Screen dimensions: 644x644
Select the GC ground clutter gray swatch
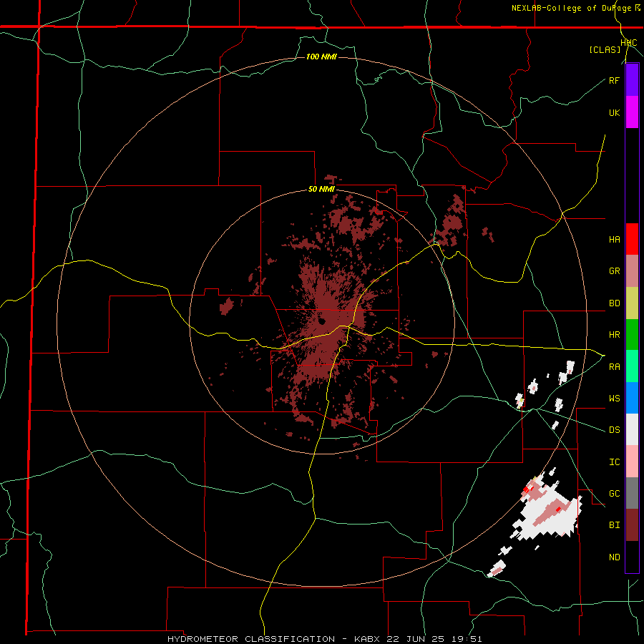pyautogui.click(x=632, y=493)
